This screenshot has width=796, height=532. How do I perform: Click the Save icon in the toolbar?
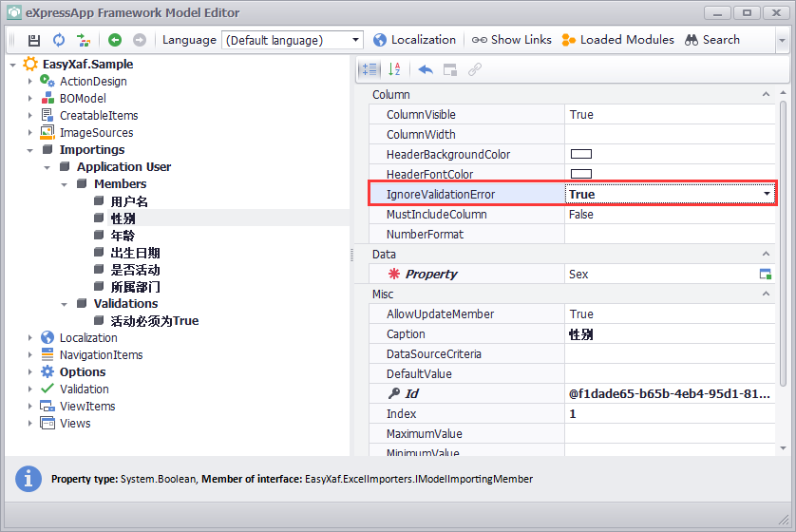click(34, 40)
